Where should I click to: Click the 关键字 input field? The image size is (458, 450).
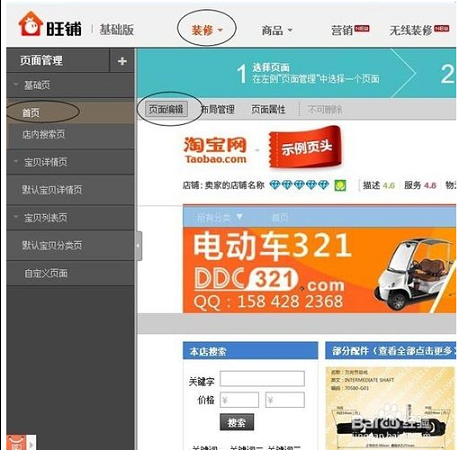point(262,379)
